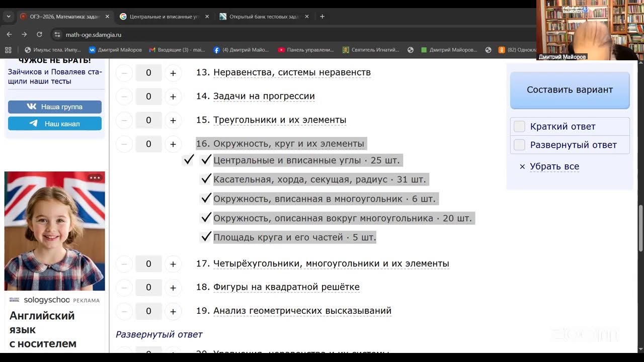Decrease count for topic 13 Неравенства
Screen dimensions: 644x362
pos(124,73)
